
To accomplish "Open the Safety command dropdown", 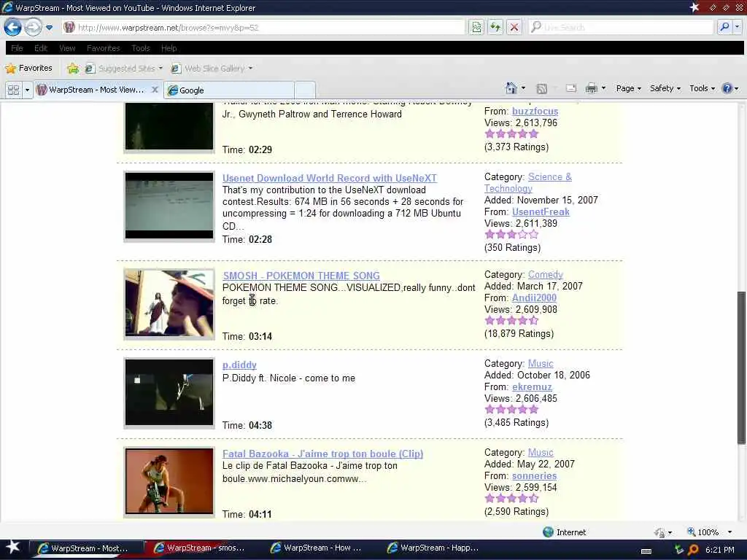I will coord(665,88).
